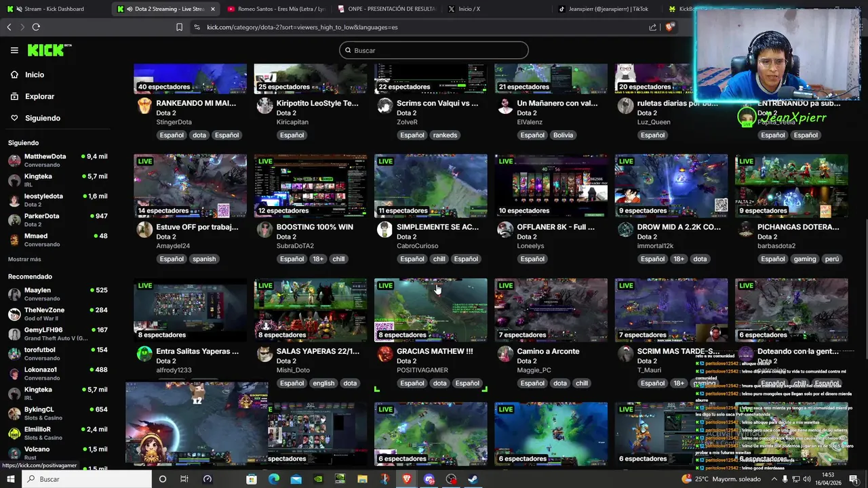
Task: Open BykingCL recommended channel
Action: [x=58, y=413]
